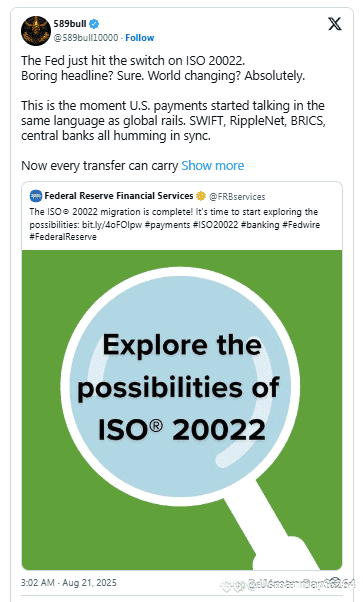The image size is (363, 602).
Task: Click the #ISO20022 hashtag
Action: (215, 225)
